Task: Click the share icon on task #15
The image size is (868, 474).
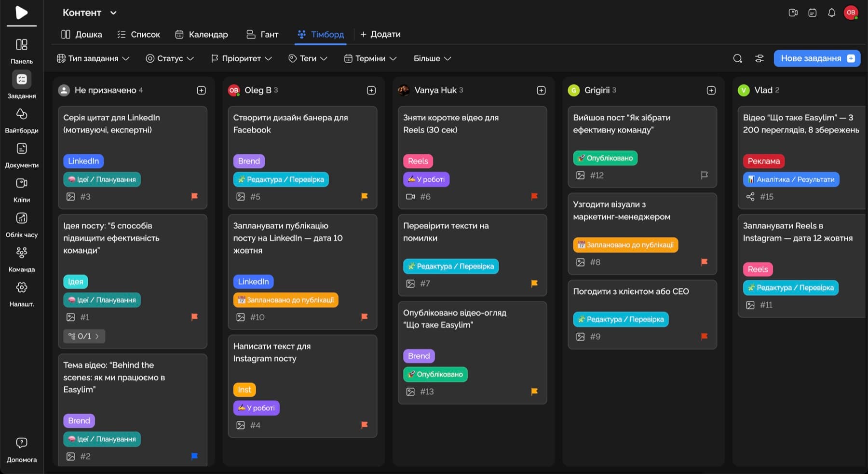Action: point(750,196)
